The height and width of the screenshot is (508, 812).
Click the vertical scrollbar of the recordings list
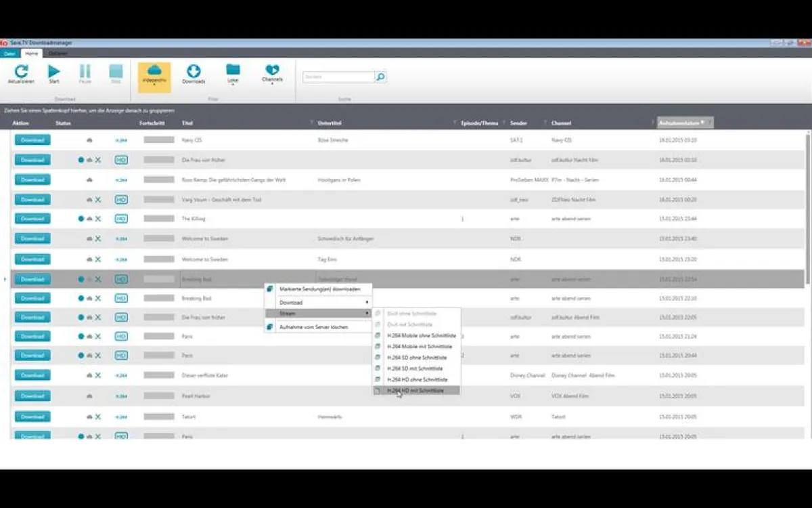(x=807, y=203)
